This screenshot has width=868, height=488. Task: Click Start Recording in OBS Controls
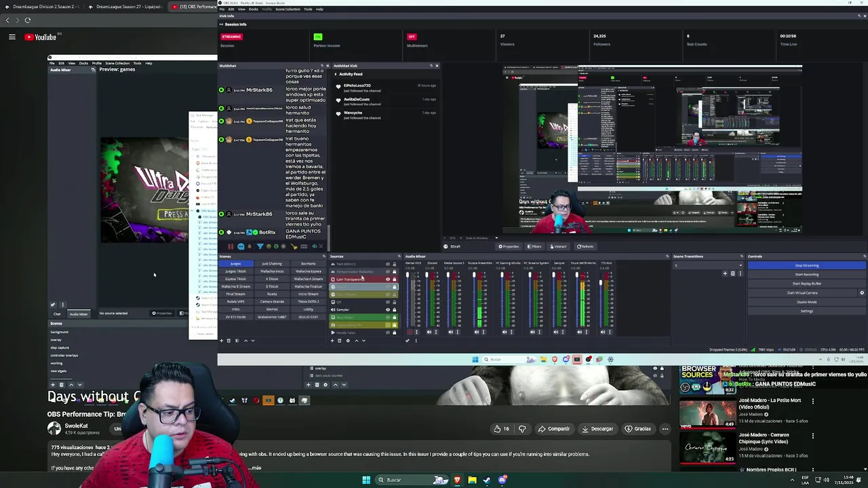[x=807, y=274]
